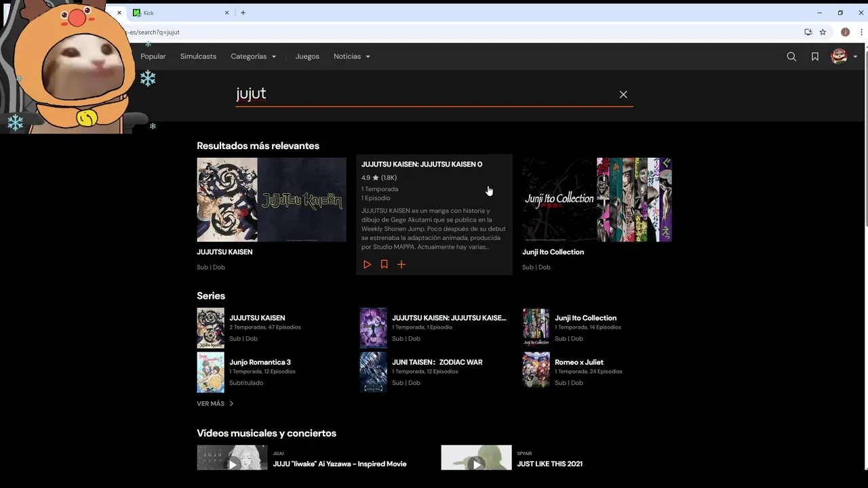868x488 pixels.
Task: Open JUJUTSU KAISEN: JUJUTSU KAISEN 0 card title
Action: tap(422, 164)
